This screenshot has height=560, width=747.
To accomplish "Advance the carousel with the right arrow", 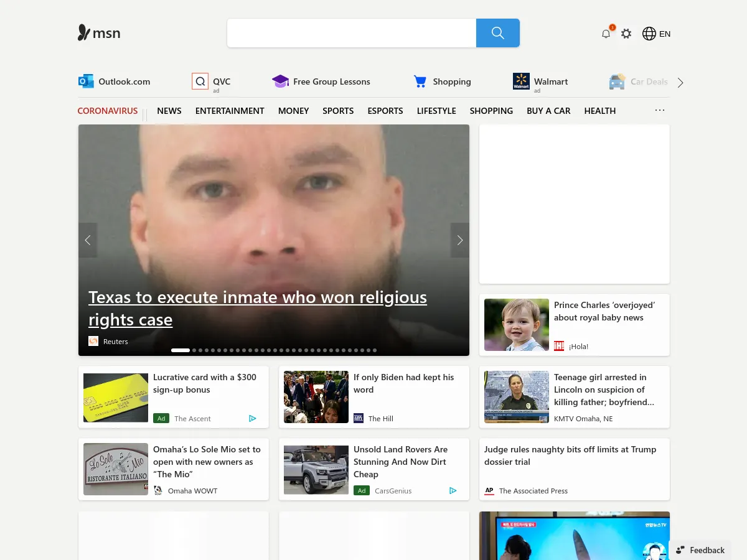I will point(459,240).
